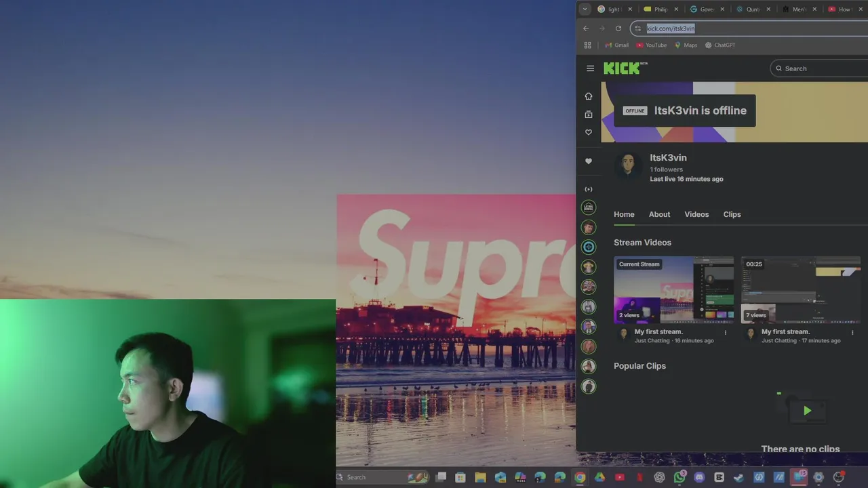The image size is (868, 488).
Task: Click the 'Popular Clips' heading
Action: point(639,366)
